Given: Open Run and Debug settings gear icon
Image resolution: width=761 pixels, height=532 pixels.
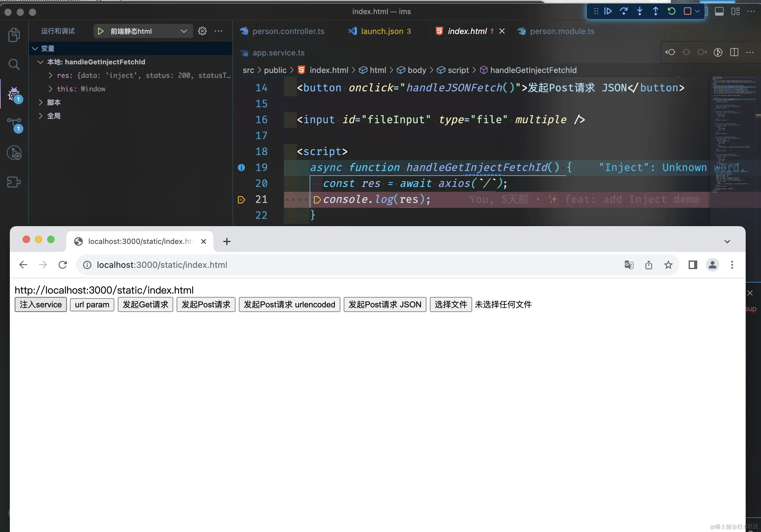Looking at the screenshot, I should coord(202,31).
